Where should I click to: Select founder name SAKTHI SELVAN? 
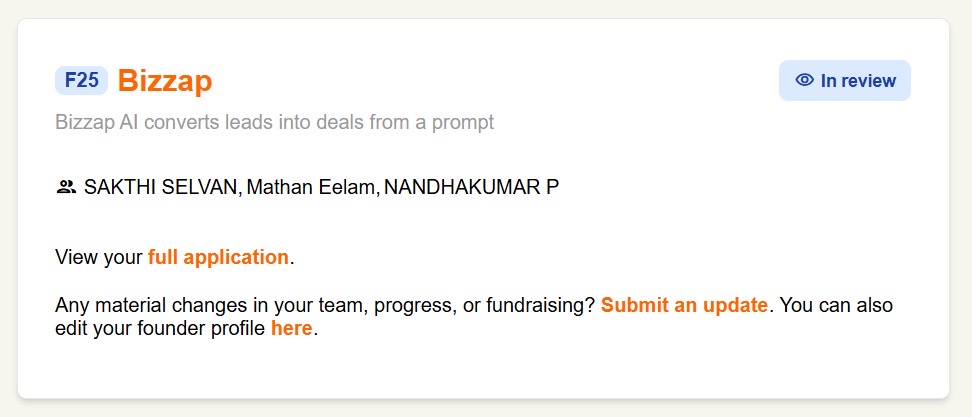(162, 187)
